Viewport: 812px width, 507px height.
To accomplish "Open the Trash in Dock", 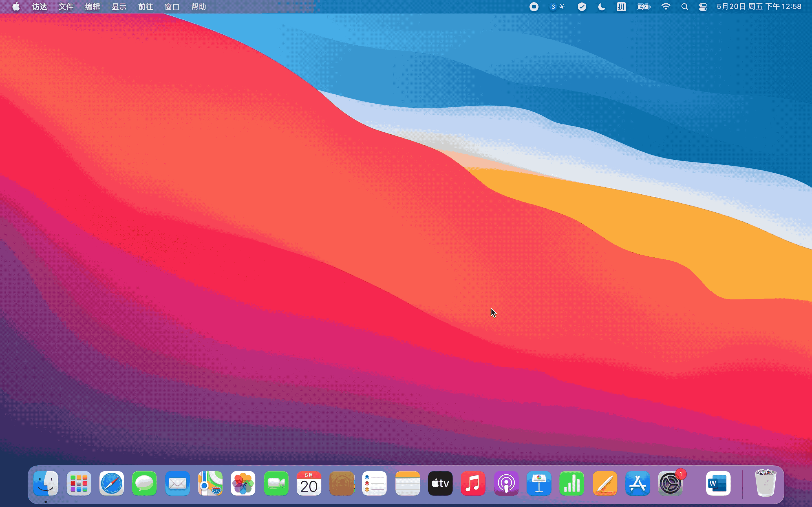I will coord(765,483).
